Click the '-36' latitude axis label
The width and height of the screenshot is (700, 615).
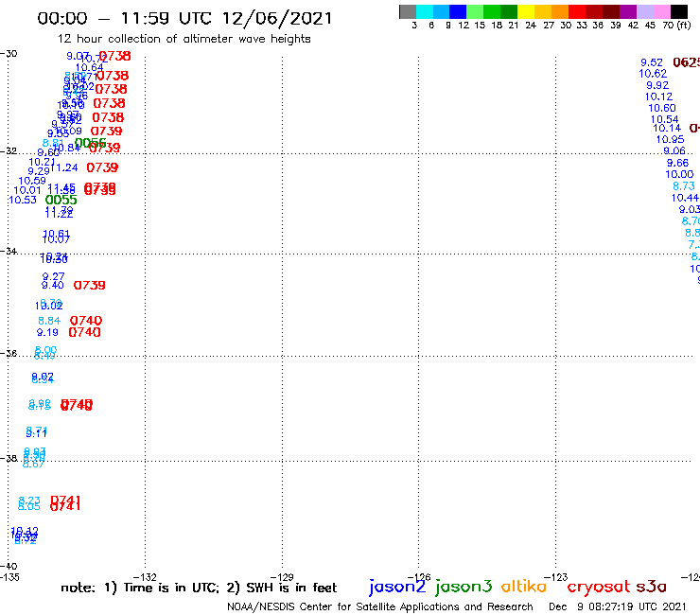pyautogui.click(x=9, y=353)
